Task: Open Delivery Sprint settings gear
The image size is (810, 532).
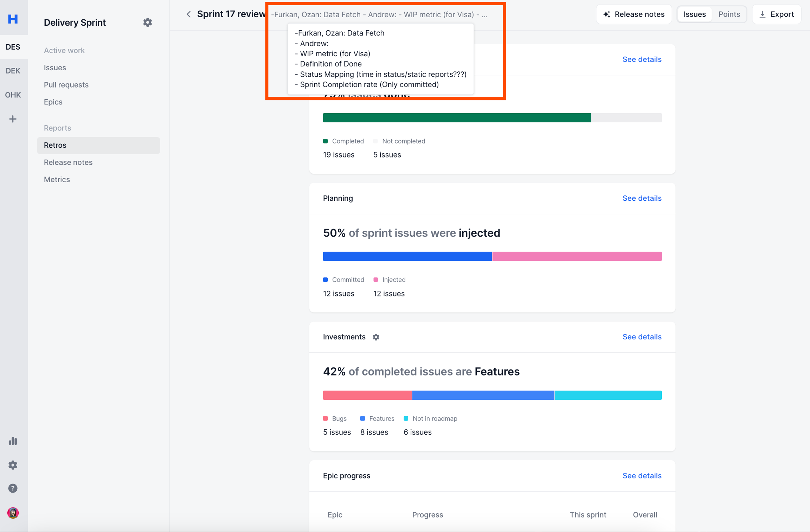Action: (148, 23)
